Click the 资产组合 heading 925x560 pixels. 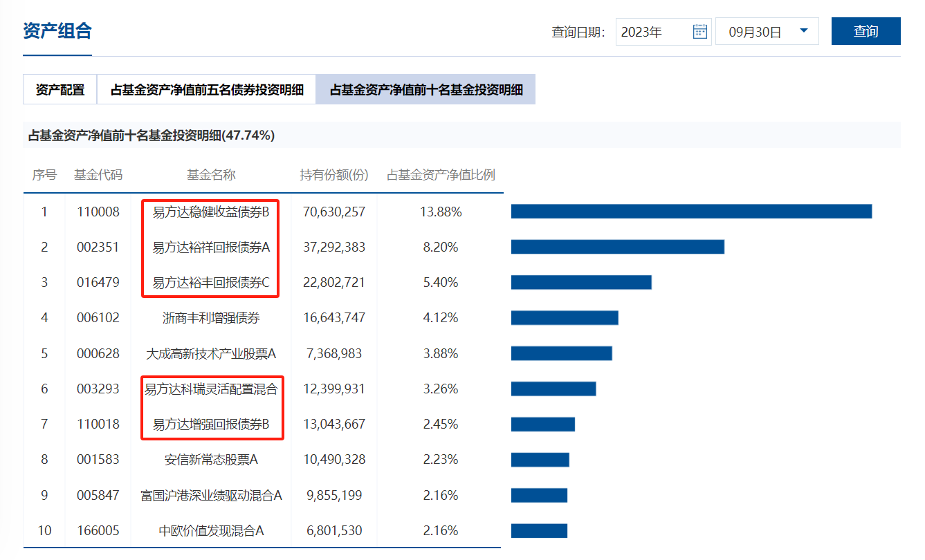(57, 31)
